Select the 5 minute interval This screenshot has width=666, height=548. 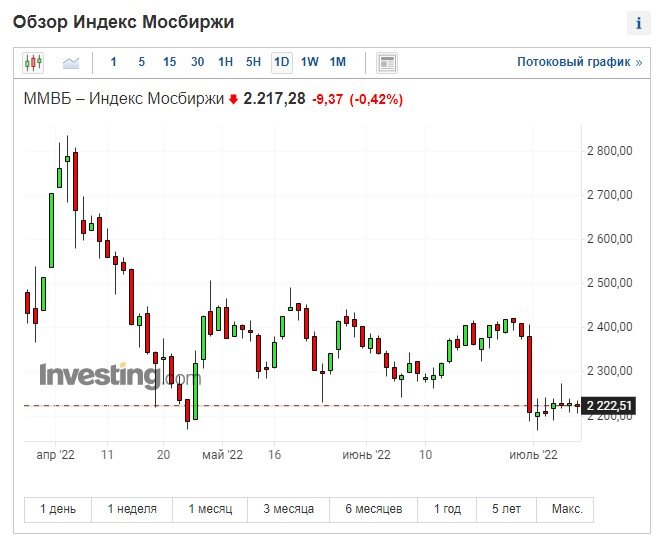point(141,62)
